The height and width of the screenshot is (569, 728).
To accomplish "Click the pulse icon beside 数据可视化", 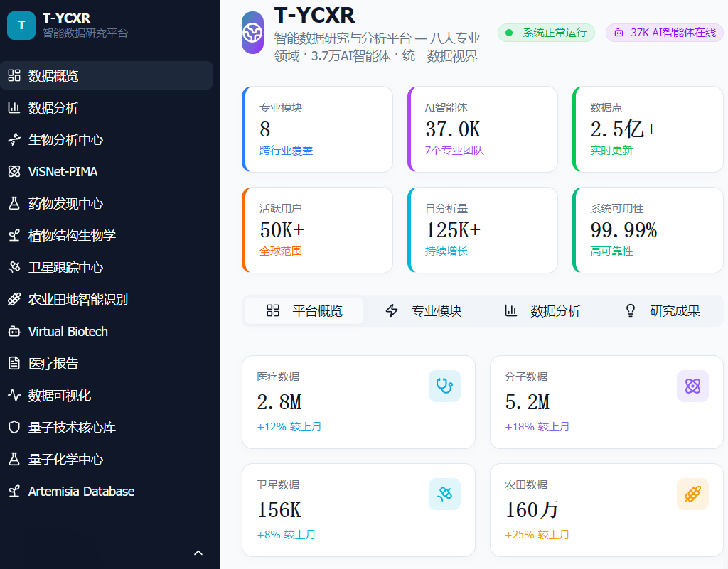I will pyautogui.click(x=14, y=395).
